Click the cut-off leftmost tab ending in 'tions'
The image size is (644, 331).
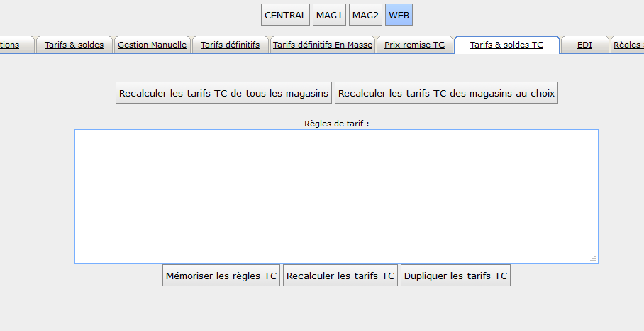(x=13, y=45)
